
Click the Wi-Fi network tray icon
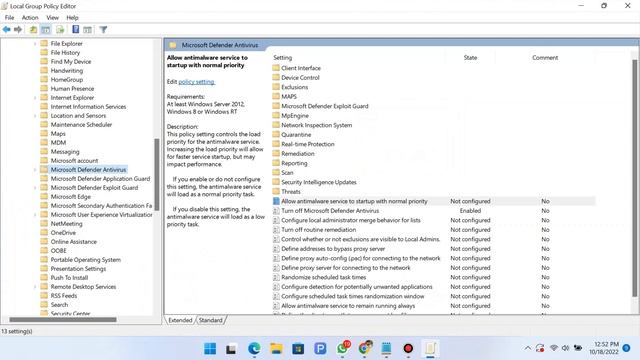[x=553, y=348]
